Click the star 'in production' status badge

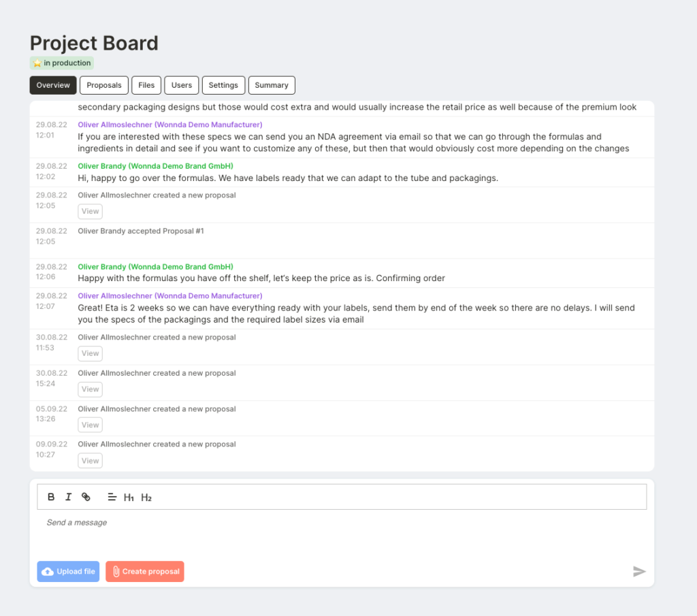61,63
